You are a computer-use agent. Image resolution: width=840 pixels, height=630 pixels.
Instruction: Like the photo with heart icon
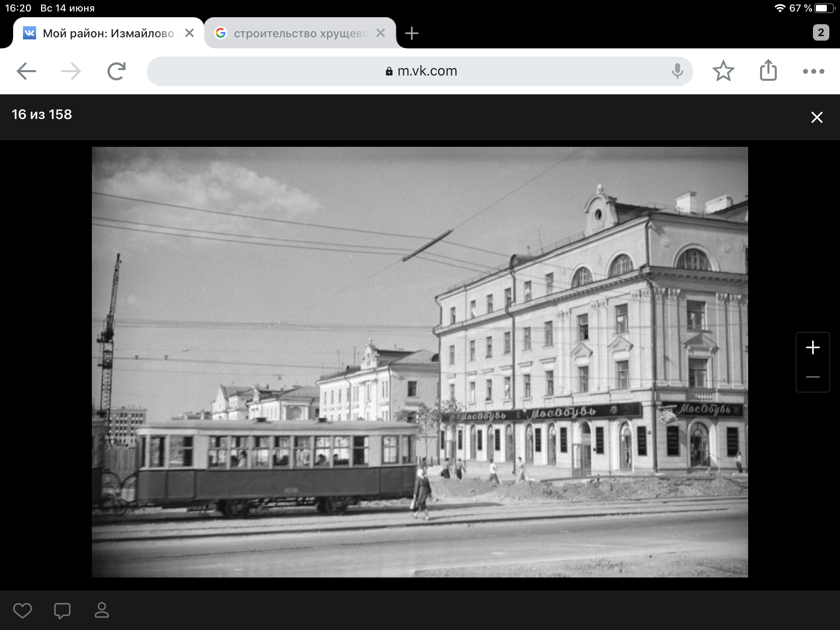pos(23,611)
